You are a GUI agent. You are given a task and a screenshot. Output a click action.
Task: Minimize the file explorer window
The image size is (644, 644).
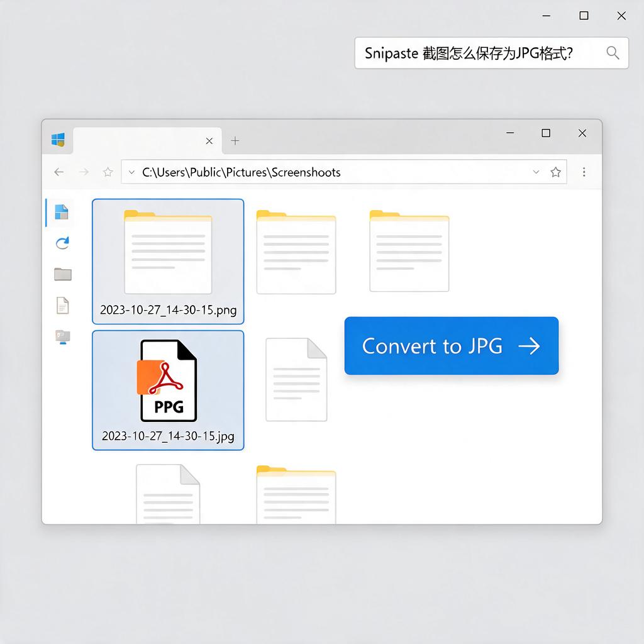pos(510,133)
